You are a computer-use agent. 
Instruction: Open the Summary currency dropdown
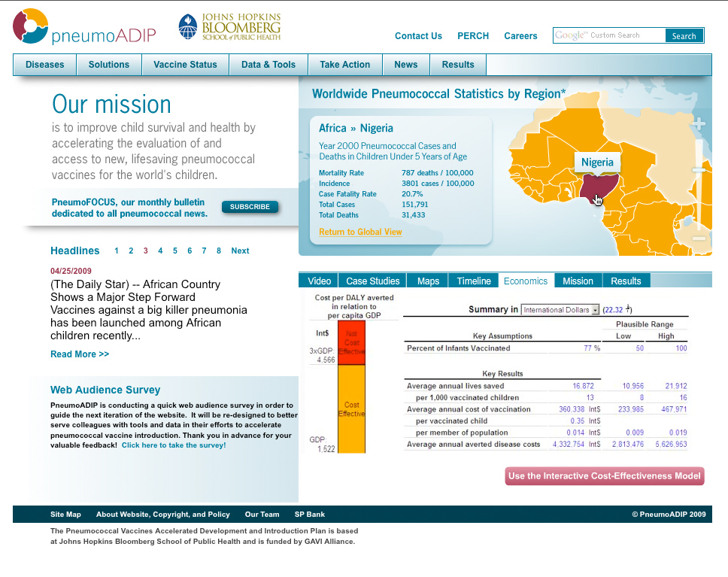(x=560, y=310)
